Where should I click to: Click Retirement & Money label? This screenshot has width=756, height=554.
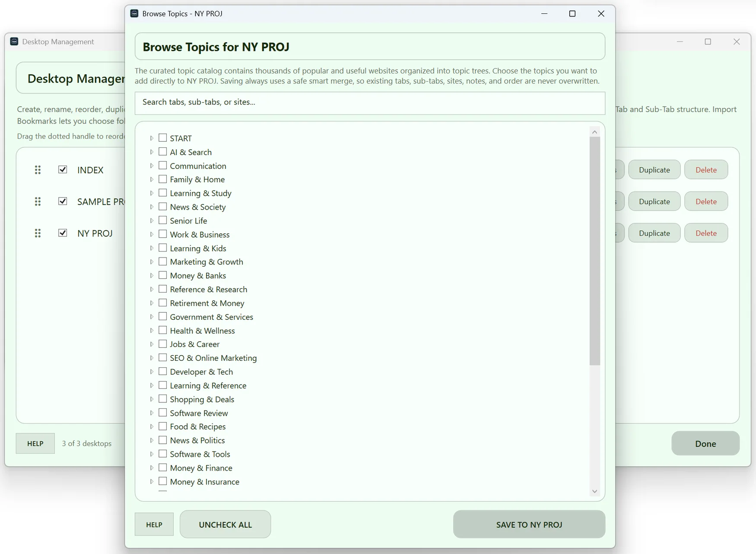(x=207, y=303)
